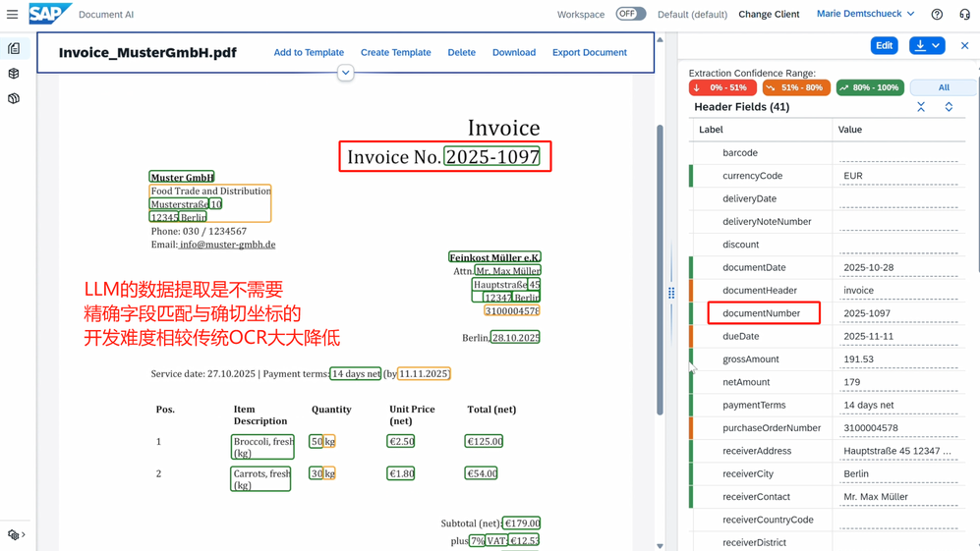Open the hamburger navigation menu

pyautogui.click(x=12, y=14)
